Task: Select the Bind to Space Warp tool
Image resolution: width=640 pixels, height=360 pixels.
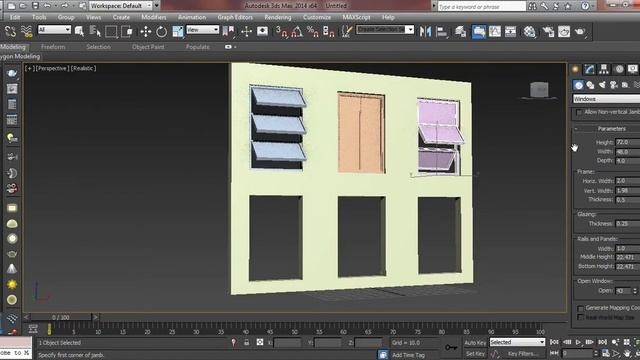Action: point(26,31)
